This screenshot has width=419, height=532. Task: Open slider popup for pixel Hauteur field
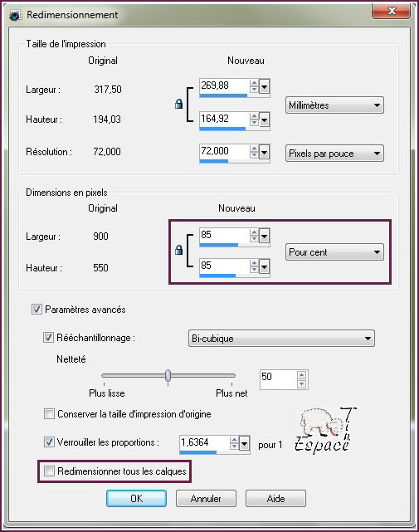[x=265, y=266]
